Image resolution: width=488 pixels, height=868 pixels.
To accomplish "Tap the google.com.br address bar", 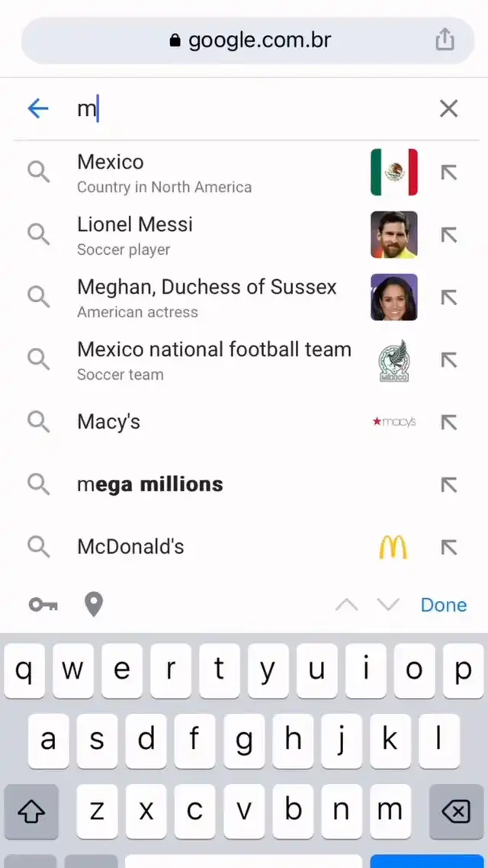I will point(250,40).
